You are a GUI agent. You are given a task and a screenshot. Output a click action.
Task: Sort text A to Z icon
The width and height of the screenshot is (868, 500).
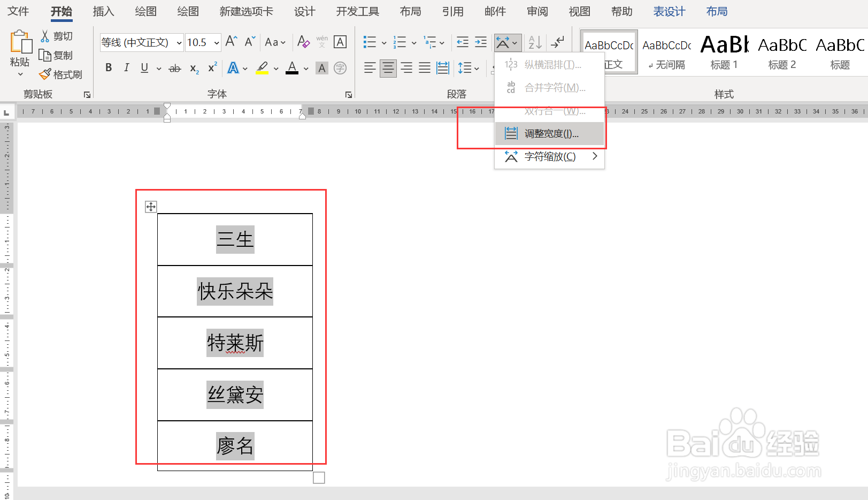click(x=535, y=42)
